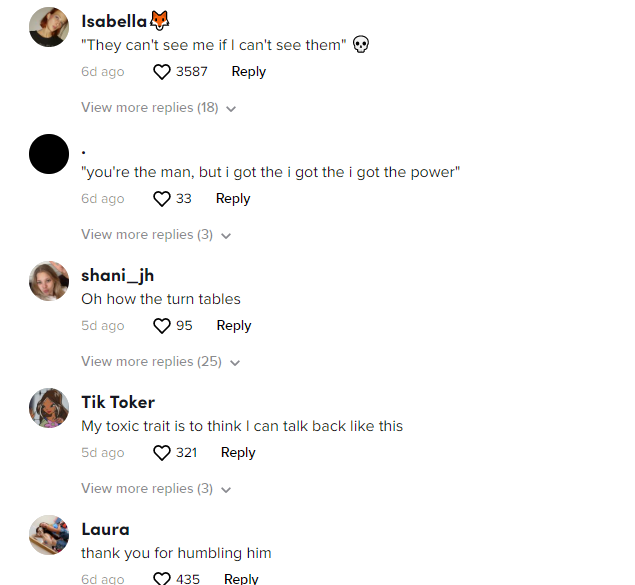
Task: Open the shani_jh username link
Action: pos(117,275)
